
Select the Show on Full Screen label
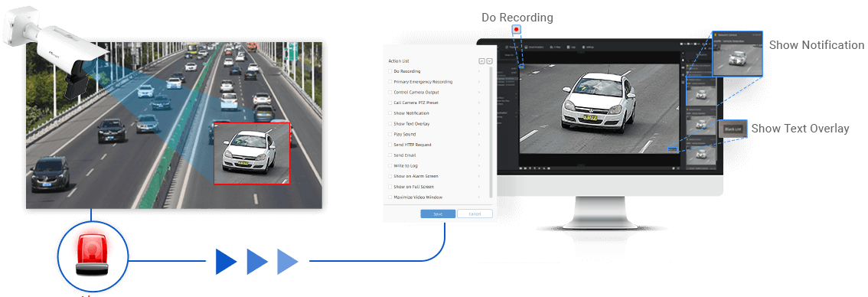click(413, 187)
